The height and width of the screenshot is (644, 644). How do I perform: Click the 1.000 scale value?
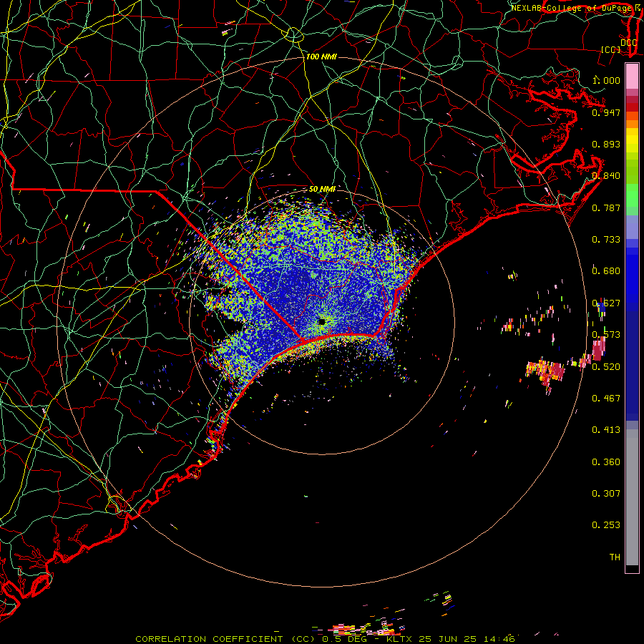tap(606, 80)
